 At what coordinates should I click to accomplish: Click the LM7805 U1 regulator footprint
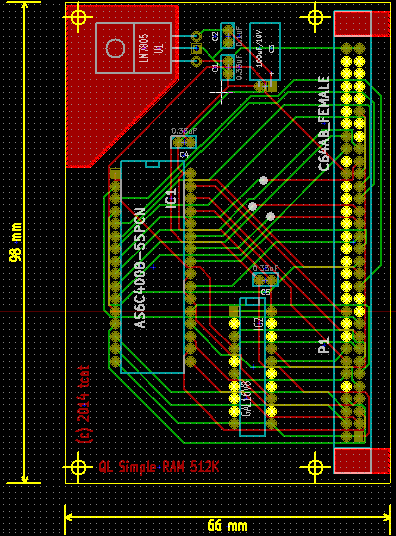point(133,48)
